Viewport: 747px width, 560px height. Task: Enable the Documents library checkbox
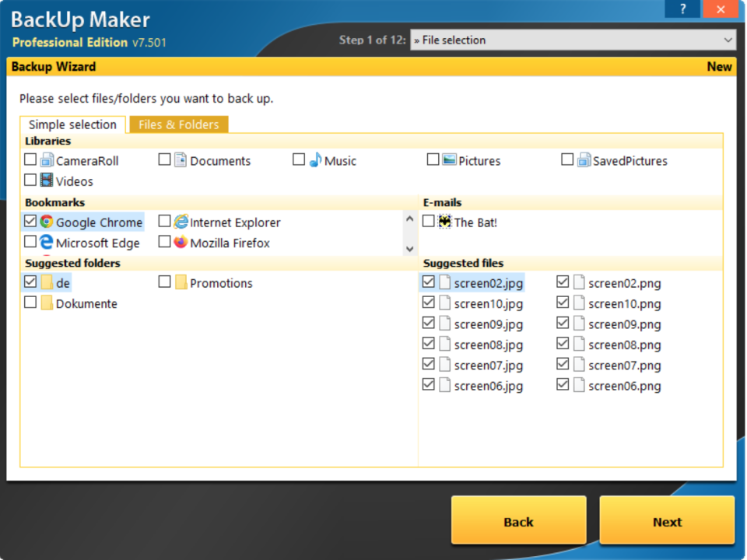tap(163, 160)
